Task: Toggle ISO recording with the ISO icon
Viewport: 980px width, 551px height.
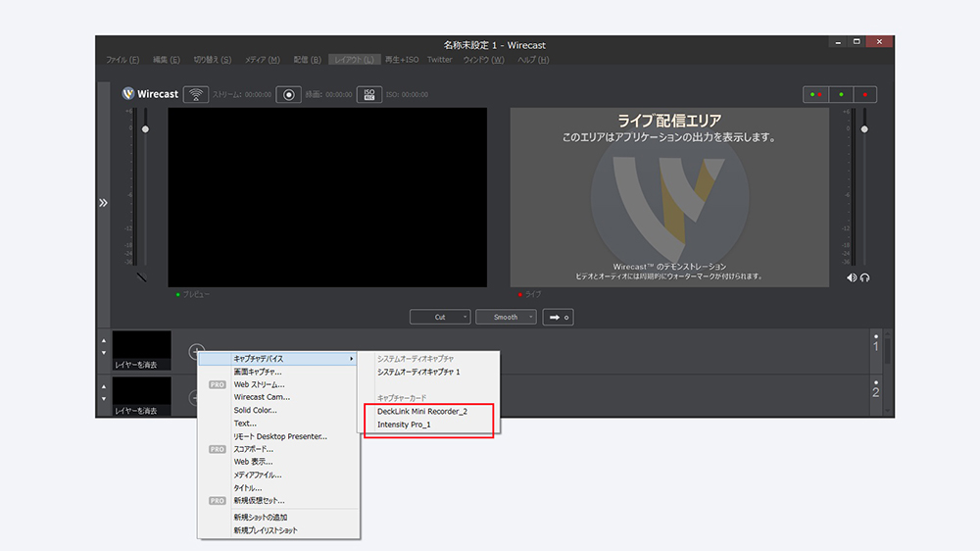Action: 368,94
